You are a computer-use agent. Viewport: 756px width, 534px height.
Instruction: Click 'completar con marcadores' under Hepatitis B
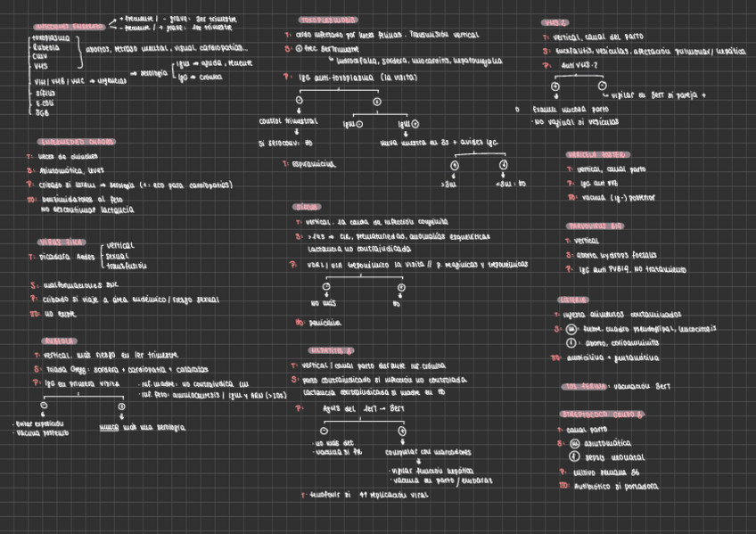[x=428, y=453]
